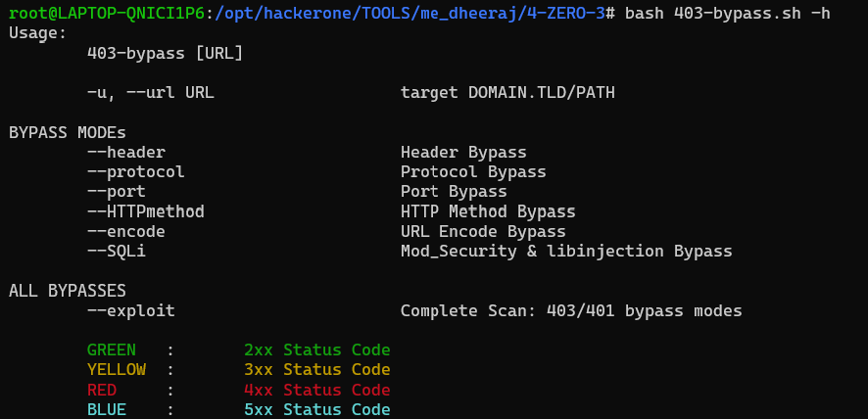The width and height of the screenshot is (868, 419).
Task: Click the --SQLi option text
Action: 117,252
